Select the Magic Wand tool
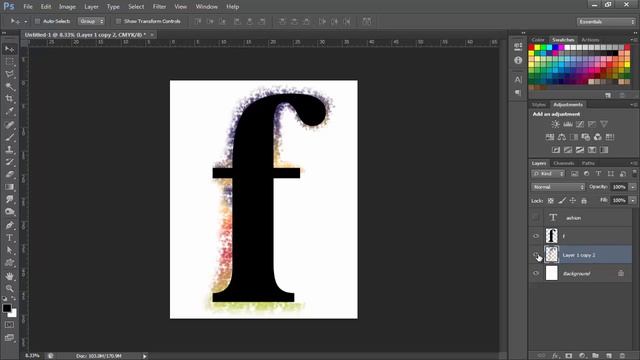640x360 pixels. pos(9,87)
